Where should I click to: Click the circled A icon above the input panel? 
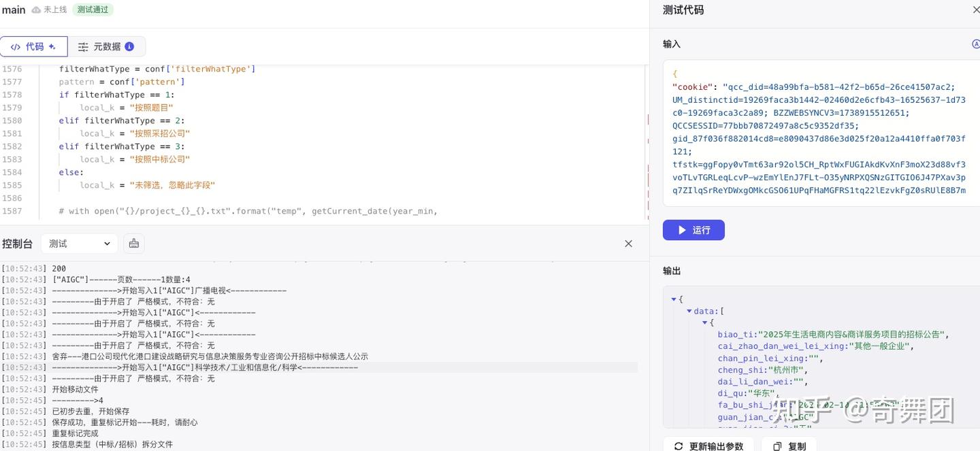click(x=976, y=44)
